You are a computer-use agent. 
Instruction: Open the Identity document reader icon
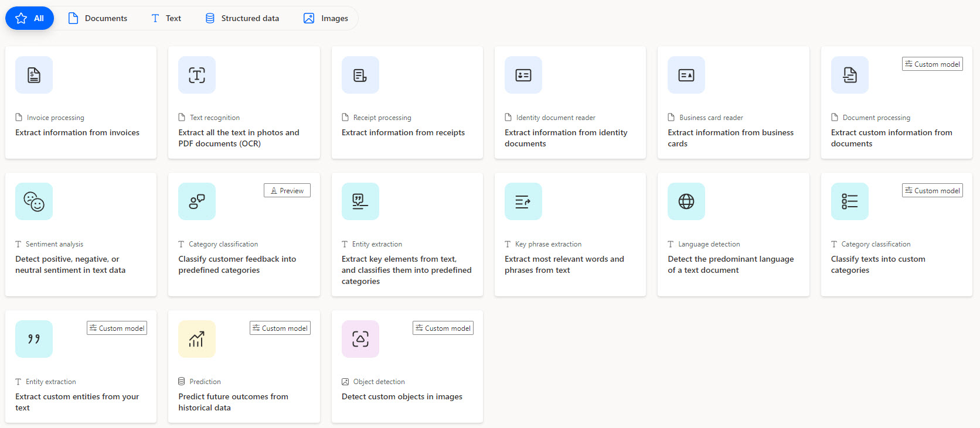click(x=523, y=75)
